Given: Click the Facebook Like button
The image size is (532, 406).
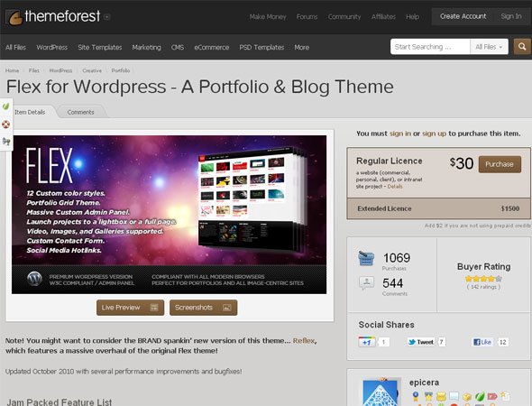Looking at the screenshot, I should [x=482, y=342].
